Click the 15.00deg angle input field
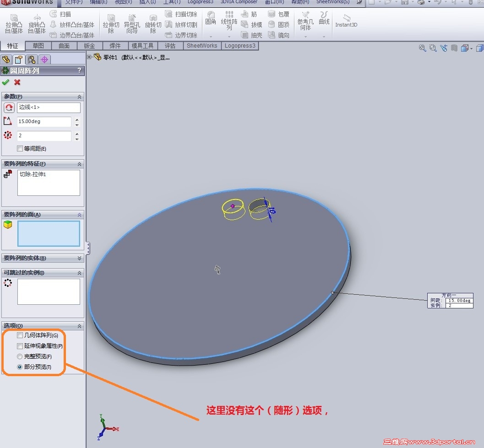This screenshot has height=448, width=484. [44, 122]
